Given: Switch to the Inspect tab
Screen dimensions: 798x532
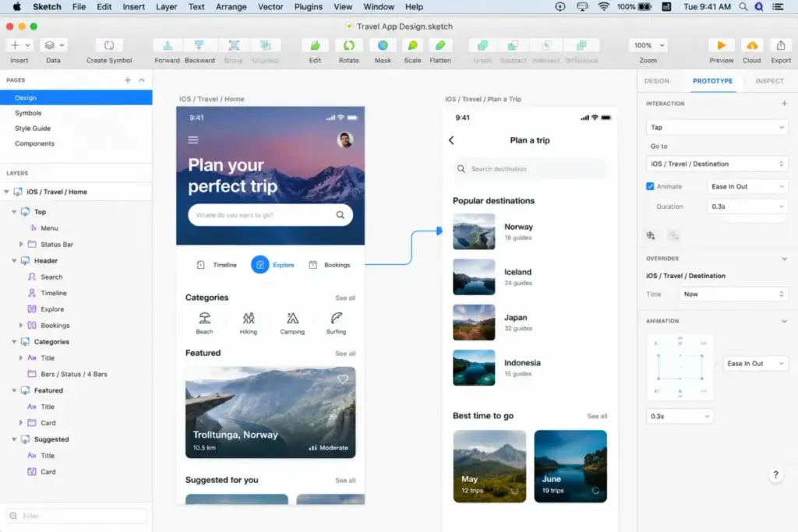Looking at the screenshot, I should click(x=769, y=81).
